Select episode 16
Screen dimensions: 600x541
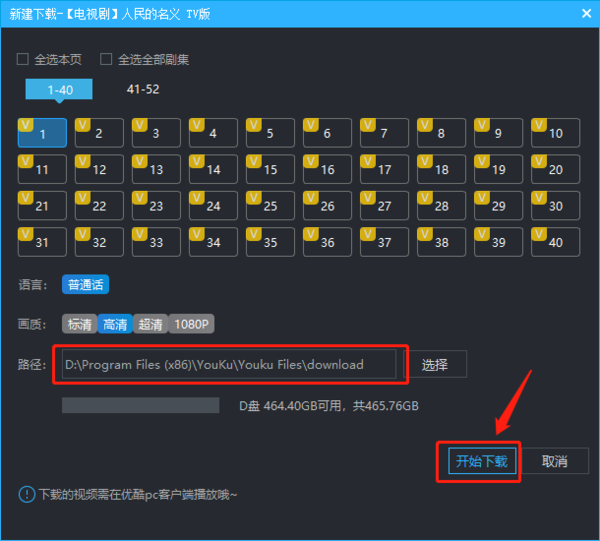[x=327, y=169]
